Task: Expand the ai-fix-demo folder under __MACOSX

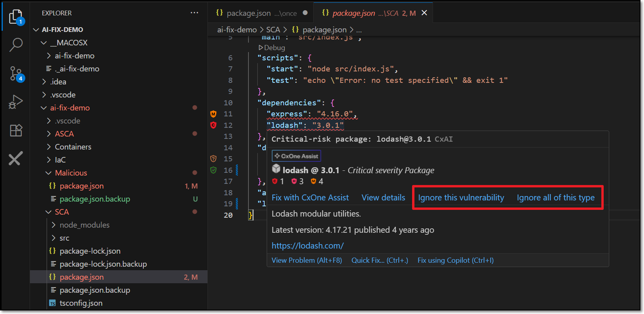Action: pos(49,56)
